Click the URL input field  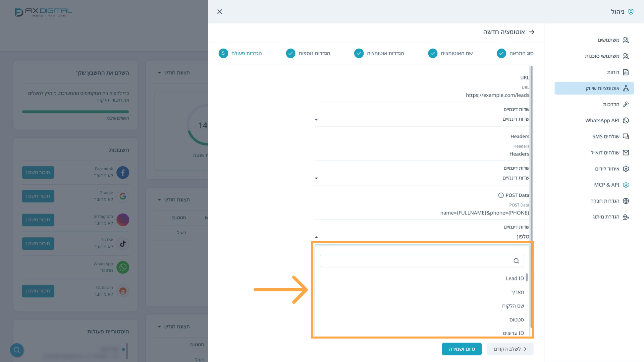pyautogui.click(x=422, y=95)
